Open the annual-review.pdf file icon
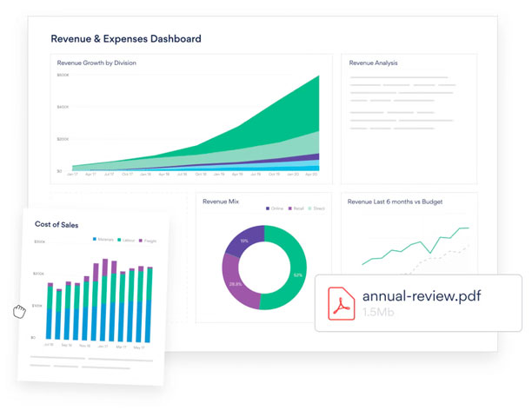 coord(341,303)
